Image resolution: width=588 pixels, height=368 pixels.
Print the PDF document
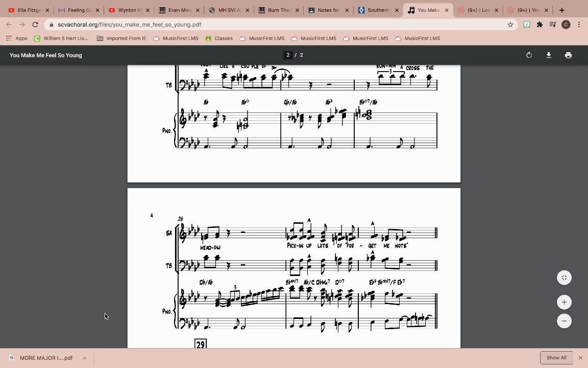(568, 55)
